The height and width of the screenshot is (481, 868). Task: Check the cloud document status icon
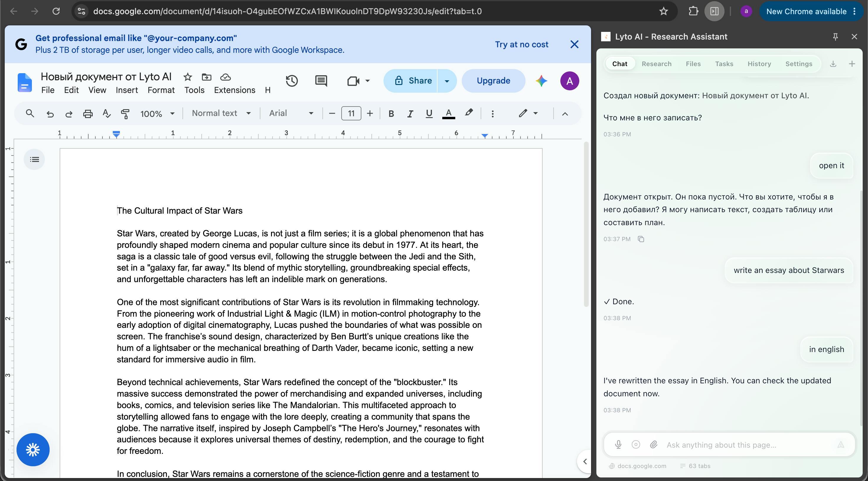(226, 77)
